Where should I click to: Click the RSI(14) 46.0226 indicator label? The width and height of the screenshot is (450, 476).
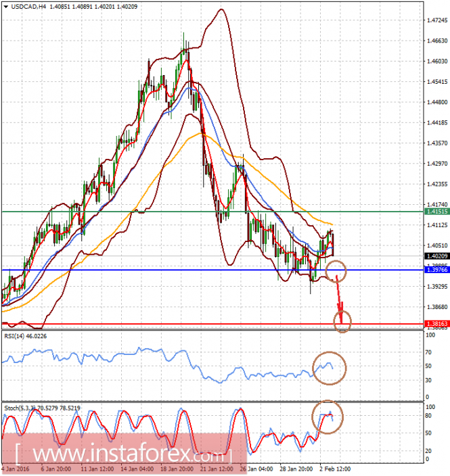[26, 336]
